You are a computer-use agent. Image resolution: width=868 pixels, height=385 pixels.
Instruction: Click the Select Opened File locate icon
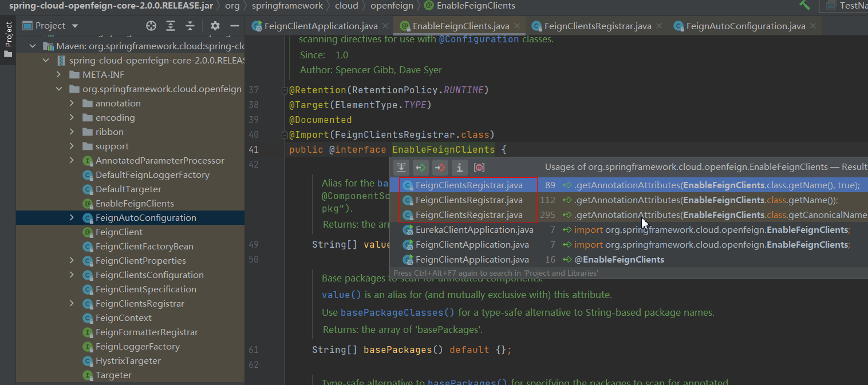tap(151, 26)
